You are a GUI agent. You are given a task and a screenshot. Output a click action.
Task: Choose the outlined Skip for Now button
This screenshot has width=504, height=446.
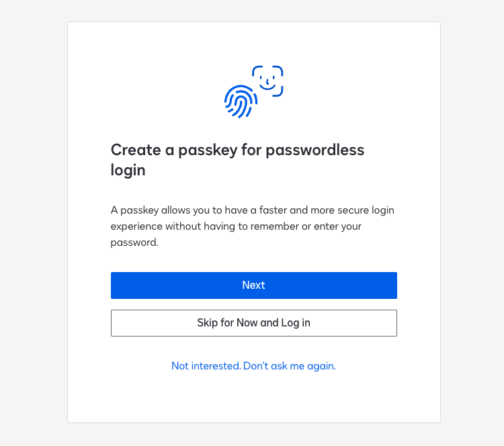pyautogui.click(x=254, y=323)
